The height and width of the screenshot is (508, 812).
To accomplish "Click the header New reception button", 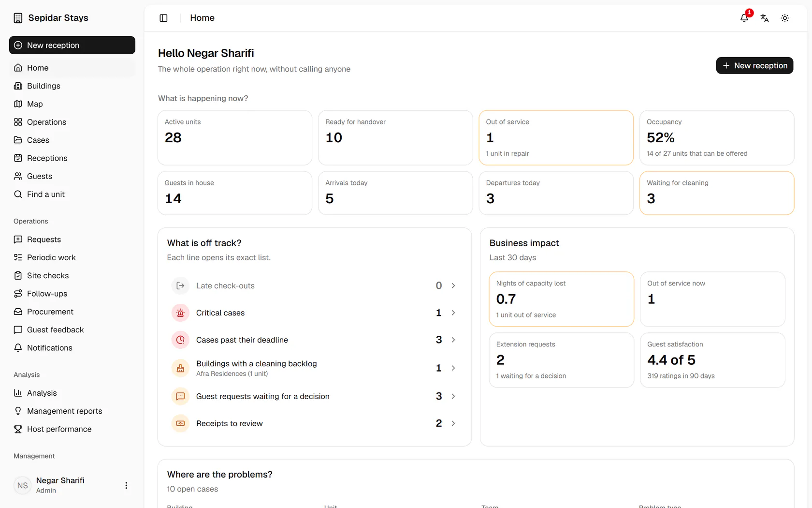I will coord(754,65).
